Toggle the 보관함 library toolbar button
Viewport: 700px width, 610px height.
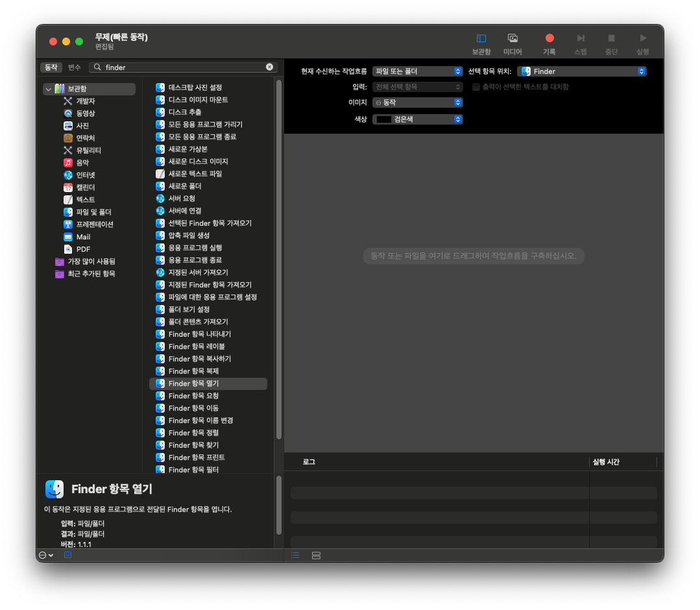[x=481, y=44]
